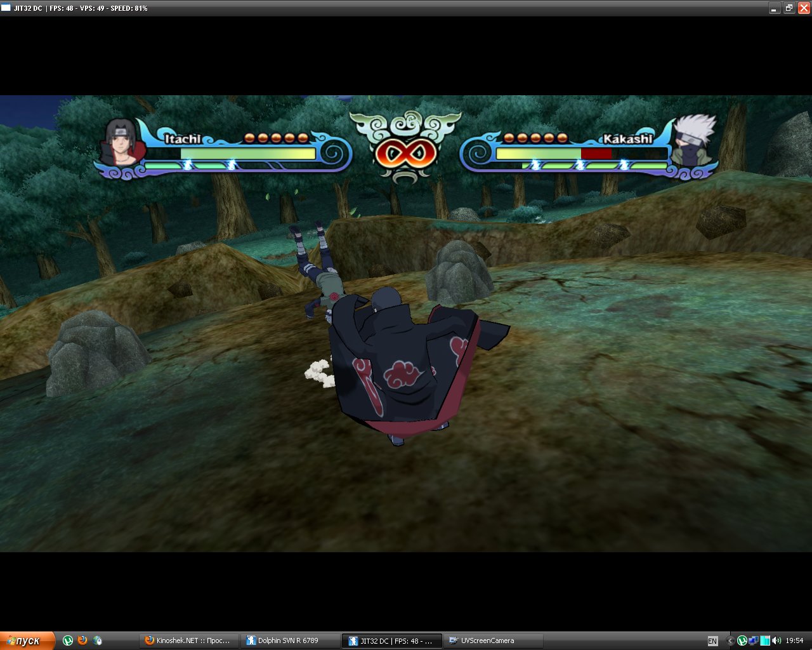Click the third quick launch icon beside Firefox
This screenshot has height=650, width=812.
point(97,640)
